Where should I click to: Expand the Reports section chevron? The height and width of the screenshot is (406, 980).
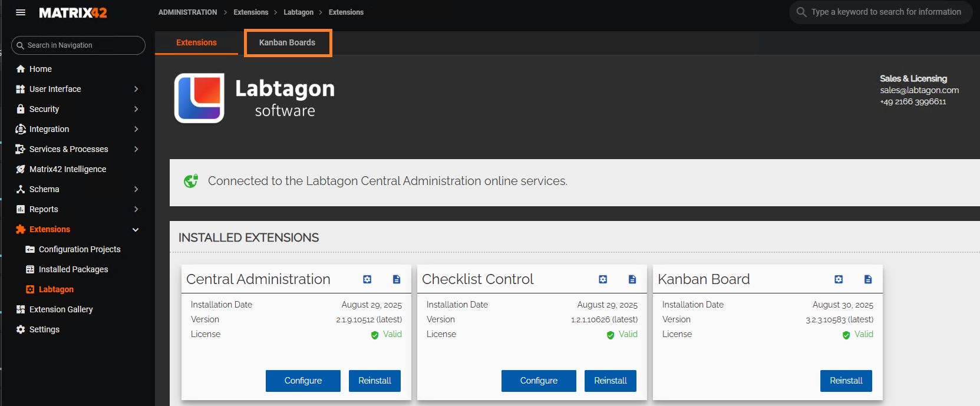pyautogui.click(x=136, y=209)
